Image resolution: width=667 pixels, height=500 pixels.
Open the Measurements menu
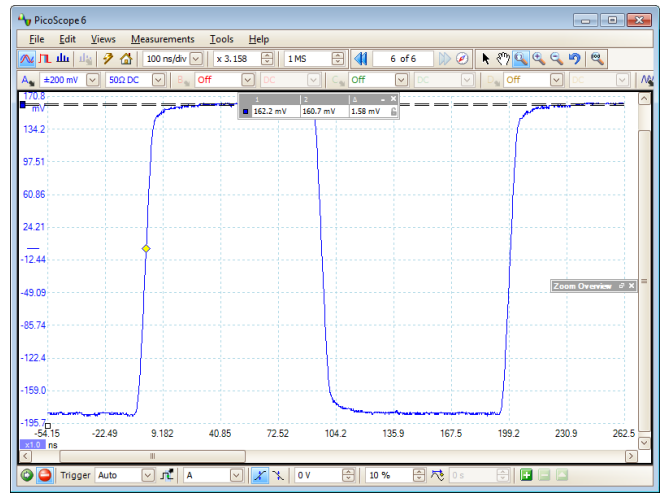pyautogui.click(x=162, y=39)
